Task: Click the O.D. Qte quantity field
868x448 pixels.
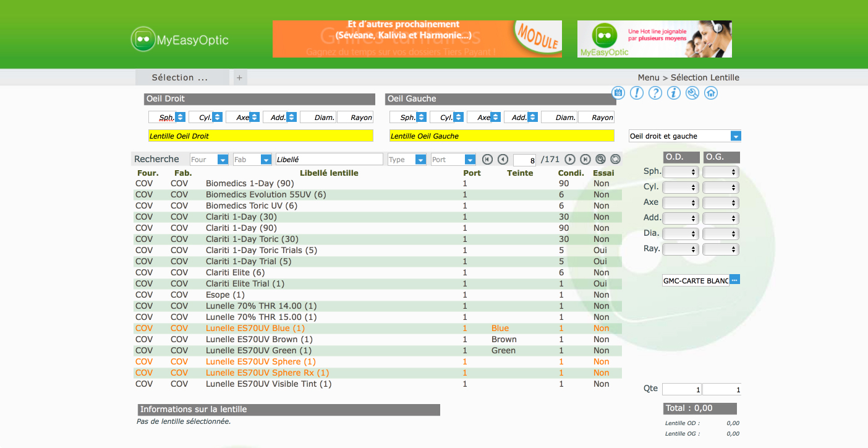Action: coord(682,389)
